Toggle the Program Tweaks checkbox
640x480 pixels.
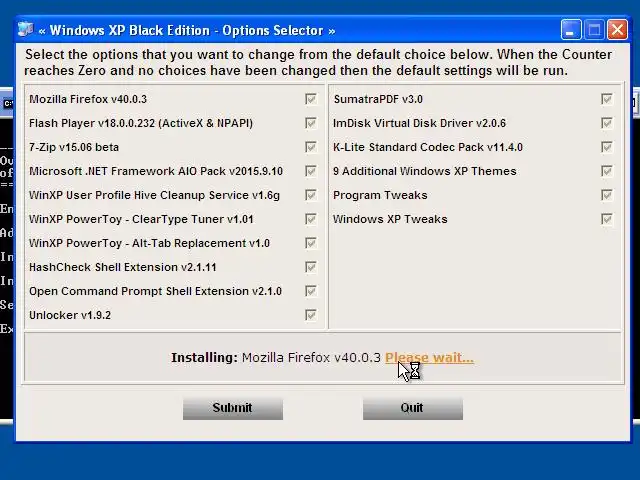[607, 195]
